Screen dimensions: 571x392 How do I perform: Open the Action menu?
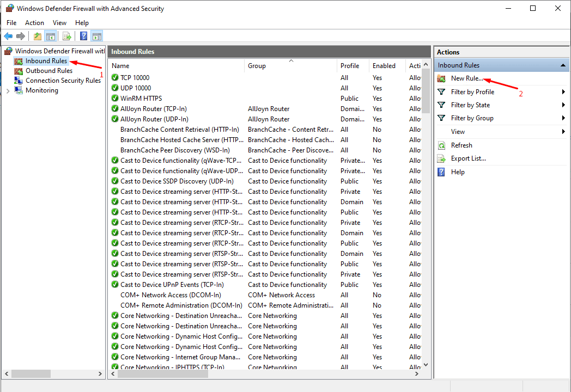34,22
